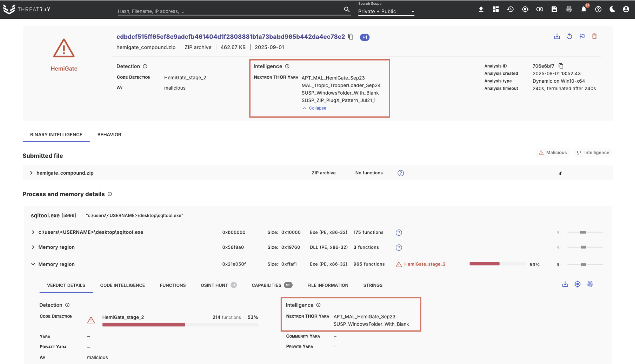Click the MAL_Tropic_TrooperLoader_Sep24 rule

tap(341, 85)
